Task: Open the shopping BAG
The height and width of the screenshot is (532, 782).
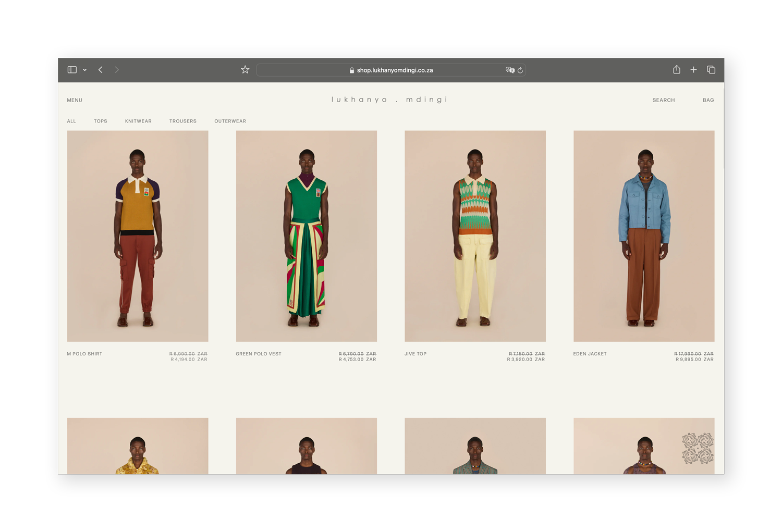Action: (x=708, y=100)
